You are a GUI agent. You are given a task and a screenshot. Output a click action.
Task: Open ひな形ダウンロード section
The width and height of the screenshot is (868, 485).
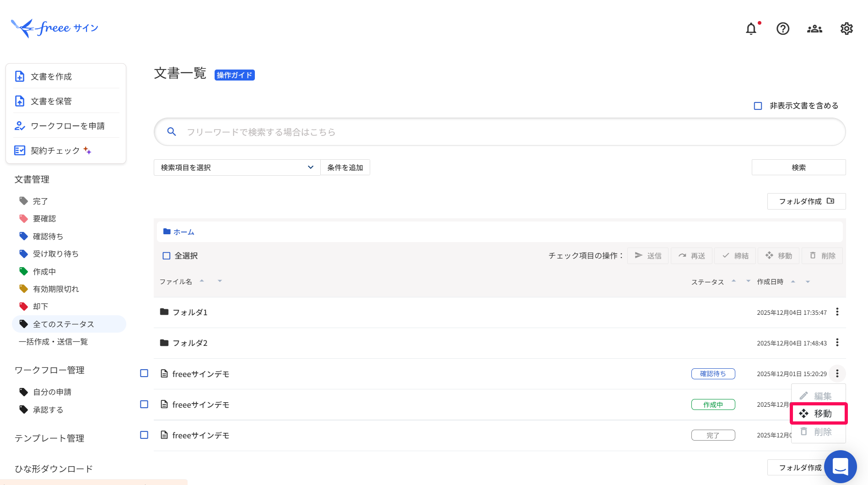[54, 469]
